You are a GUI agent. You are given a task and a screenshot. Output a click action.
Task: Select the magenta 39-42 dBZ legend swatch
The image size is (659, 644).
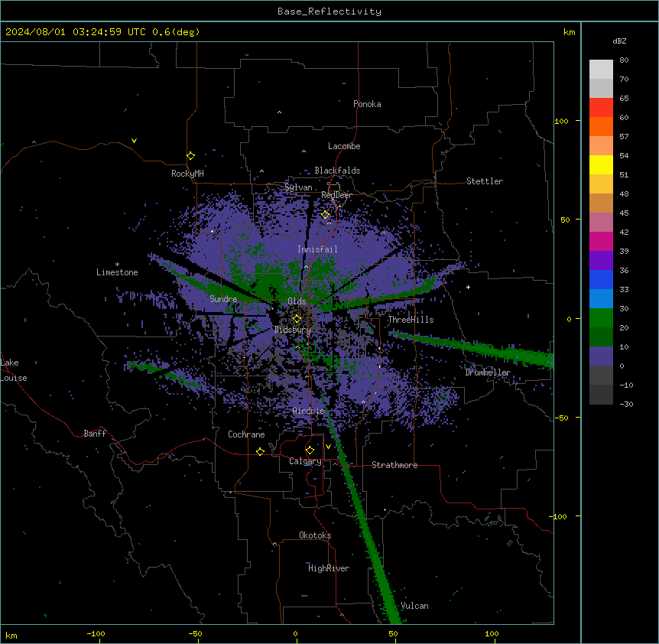[x=601, y=241]
